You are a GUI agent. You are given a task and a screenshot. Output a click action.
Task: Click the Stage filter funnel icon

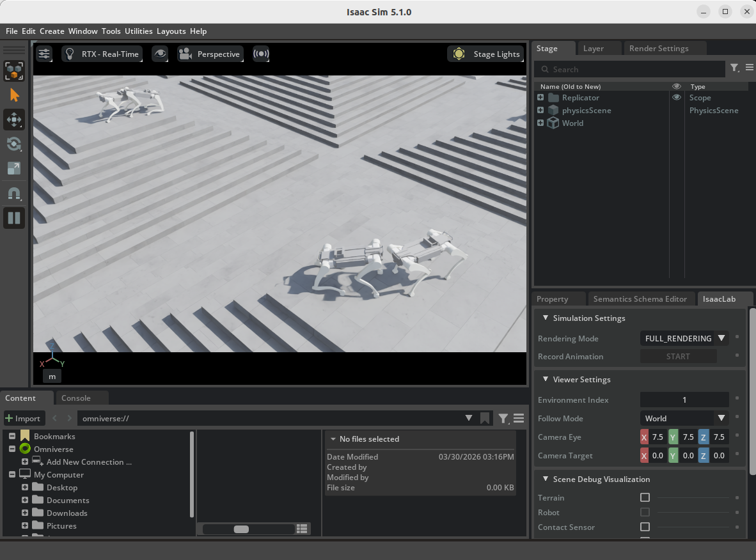click(735, 68)
